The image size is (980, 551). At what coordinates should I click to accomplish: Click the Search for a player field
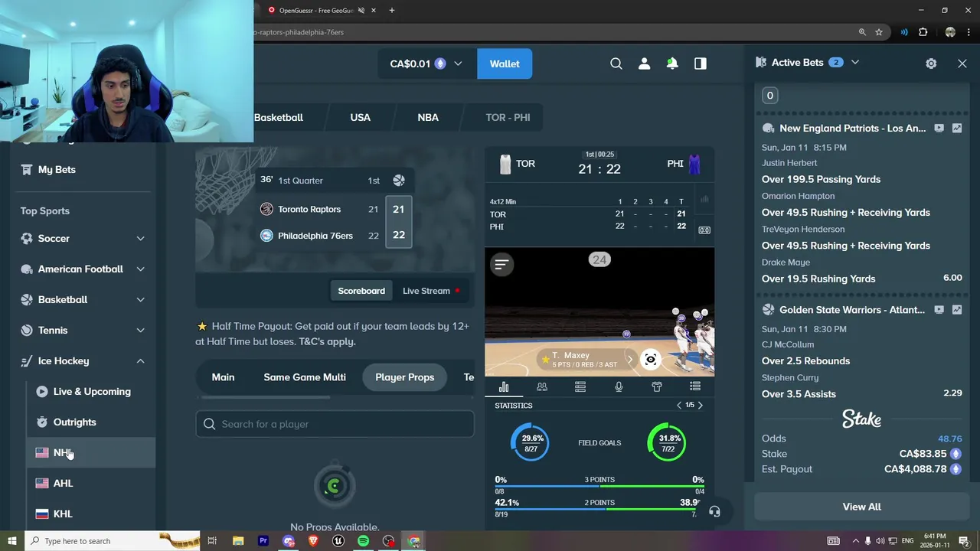click(x=335, y=424)
